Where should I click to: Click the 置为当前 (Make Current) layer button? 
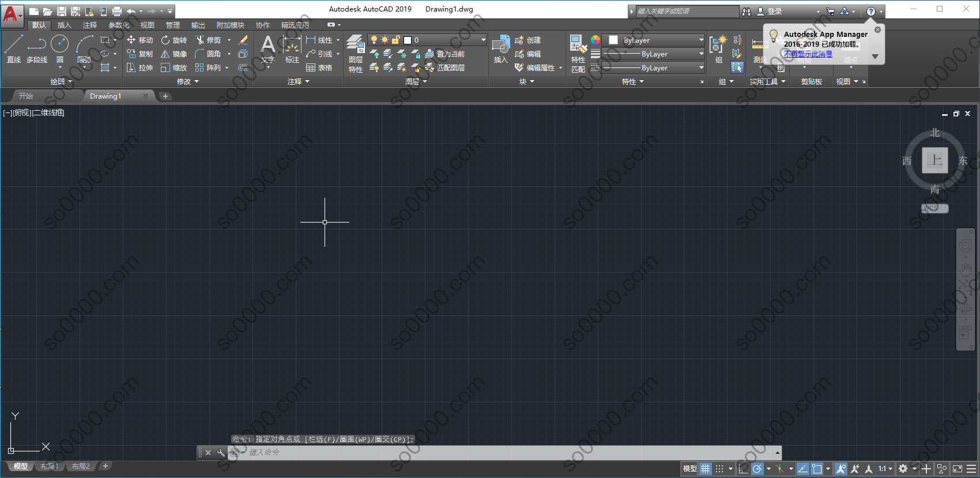coord(444,54)
